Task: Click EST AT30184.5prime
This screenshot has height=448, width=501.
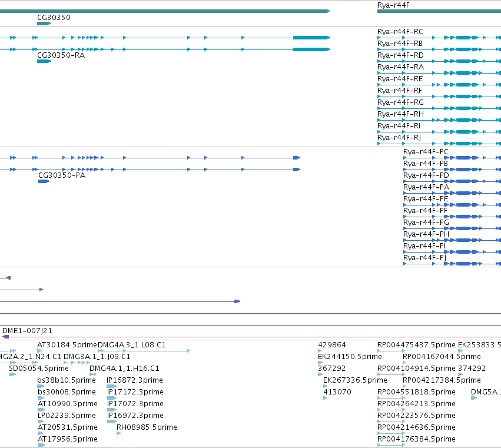Action: coord(67,345)
